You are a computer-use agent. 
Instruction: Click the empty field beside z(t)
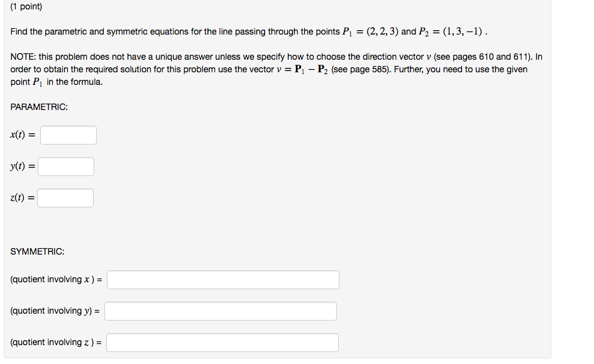(65, 197)
